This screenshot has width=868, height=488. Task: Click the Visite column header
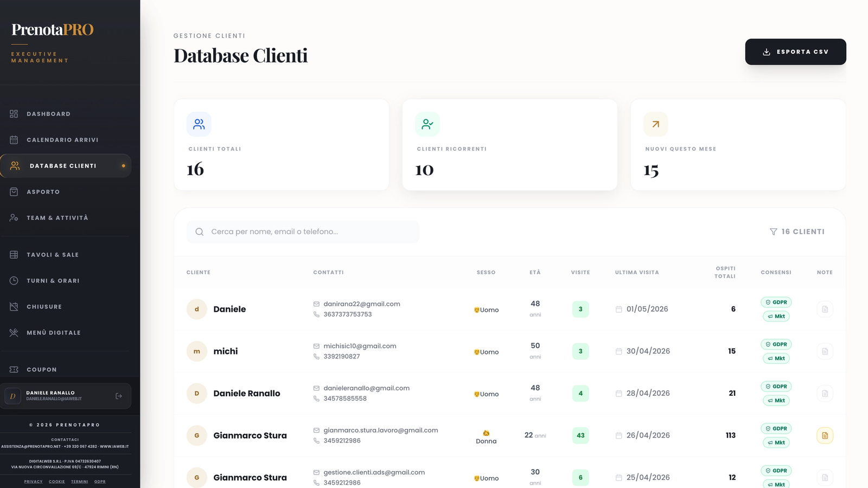click(x=580, y=272)
